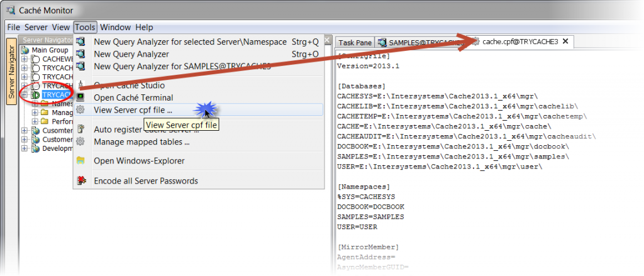Click the icon beside New Query Analyzer Strg+O
The width and height of the screenshot is (644, 276).
pos(81,54)
